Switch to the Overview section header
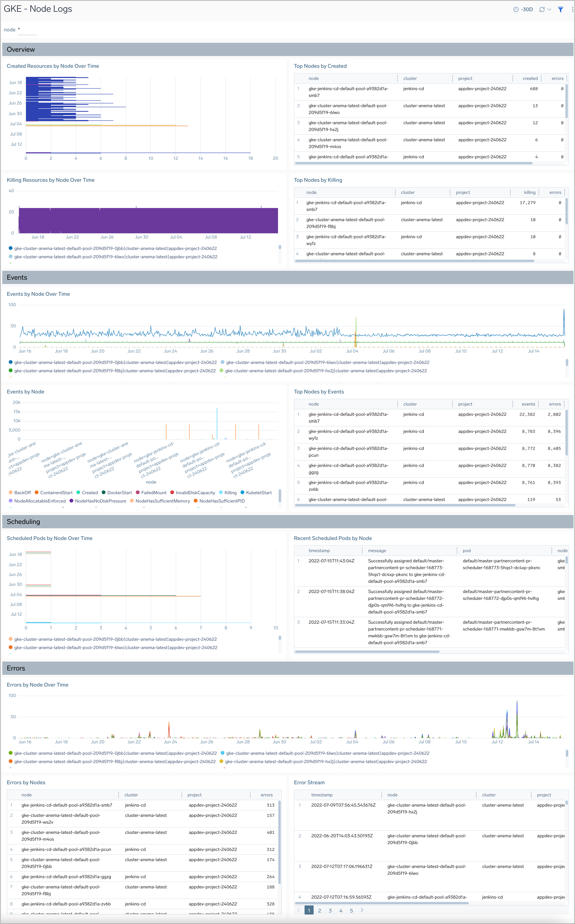 [x=21, y=49]
